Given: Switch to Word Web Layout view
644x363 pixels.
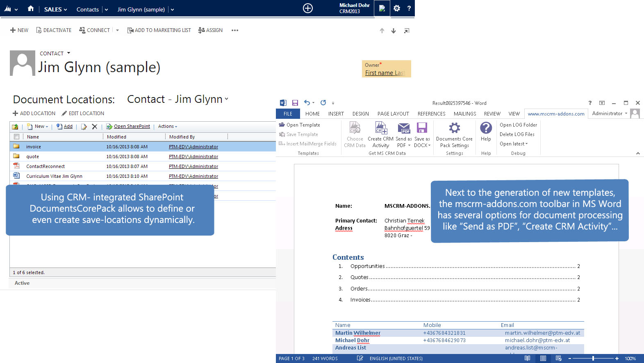Looking at the screenshot, I should [x=558, y=358].
